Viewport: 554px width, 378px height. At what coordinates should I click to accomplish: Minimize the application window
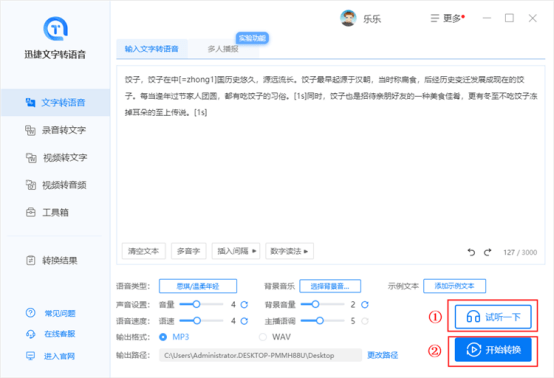[487, 18]
